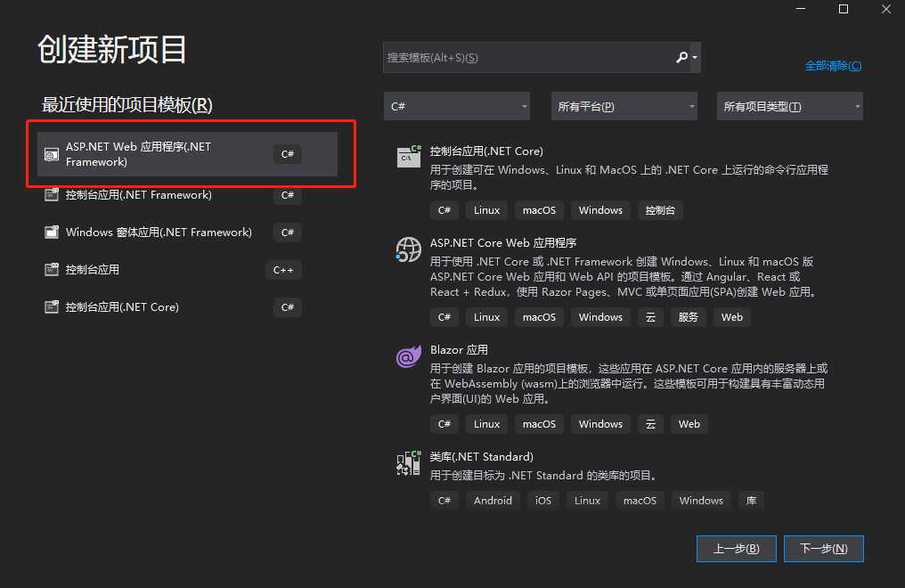Viewport: 905px width, 588px height.
Task: Click the 库 tag under 类库
Action: (x=751, y=501)
